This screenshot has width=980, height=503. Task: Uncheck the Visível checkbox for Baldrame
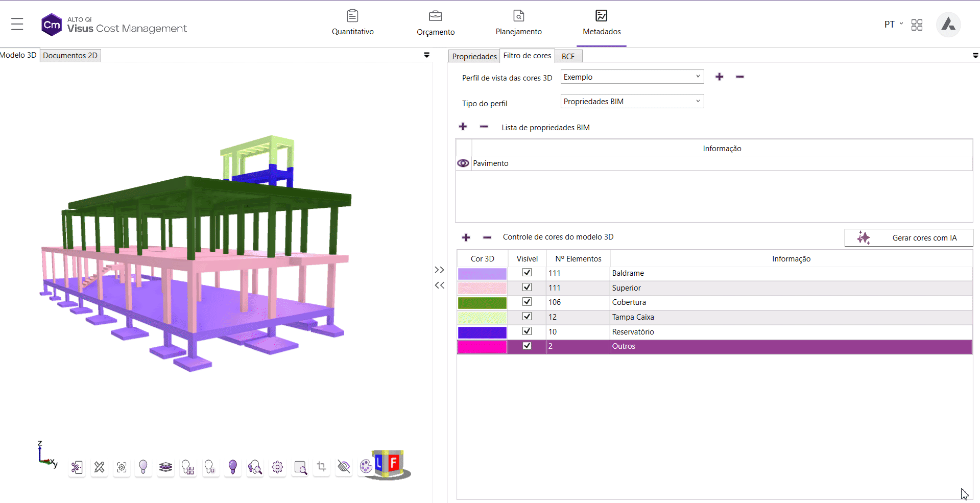tap(527, 273)
